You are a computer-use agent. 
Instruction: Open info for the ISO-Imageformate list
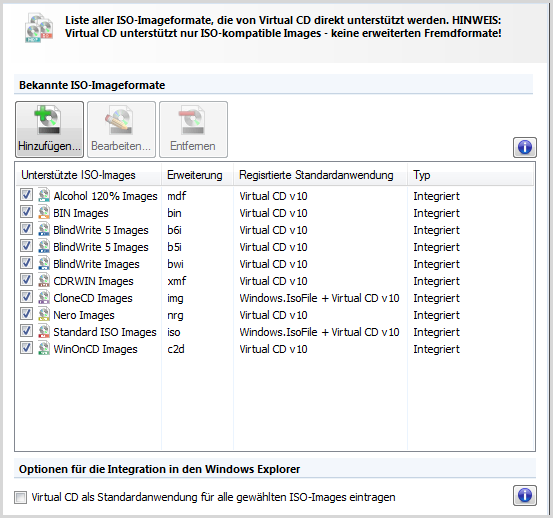pos(525,147)
